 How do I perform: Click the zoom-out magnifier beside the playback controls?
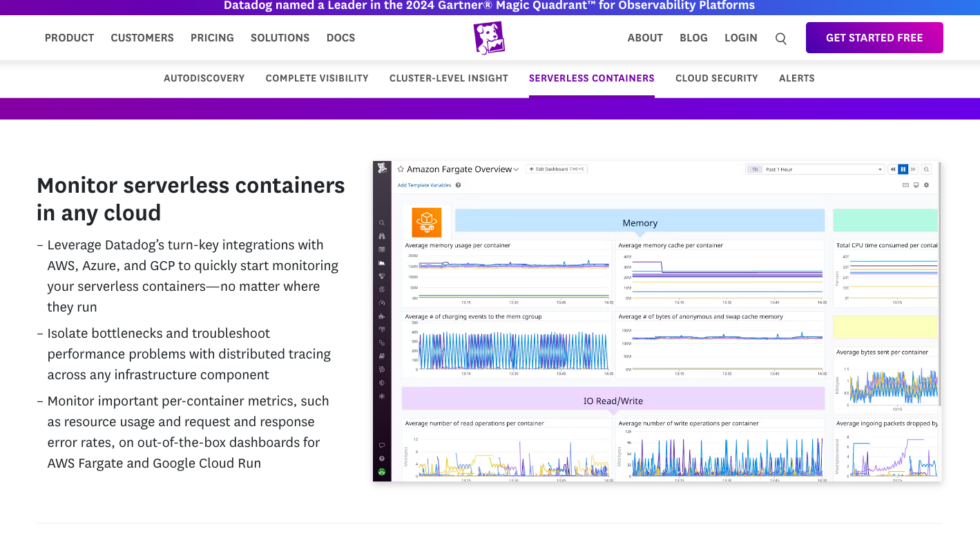[927, 169]
